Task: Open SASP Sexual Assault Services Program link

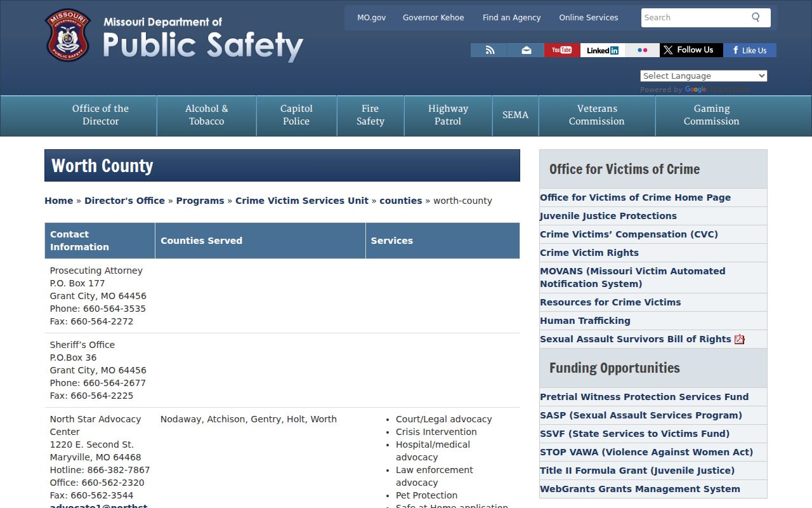Action: (x=641, y=415)
